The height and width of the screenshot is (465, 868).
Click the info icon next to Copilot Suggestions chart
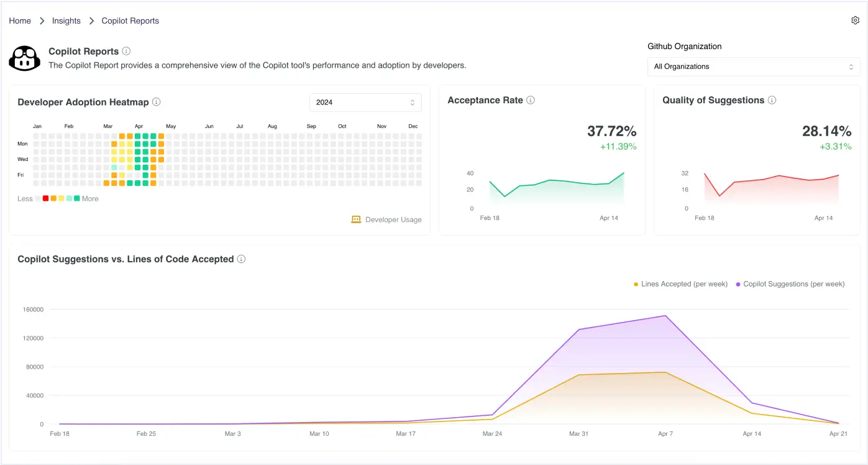click(x=241, y=259)
